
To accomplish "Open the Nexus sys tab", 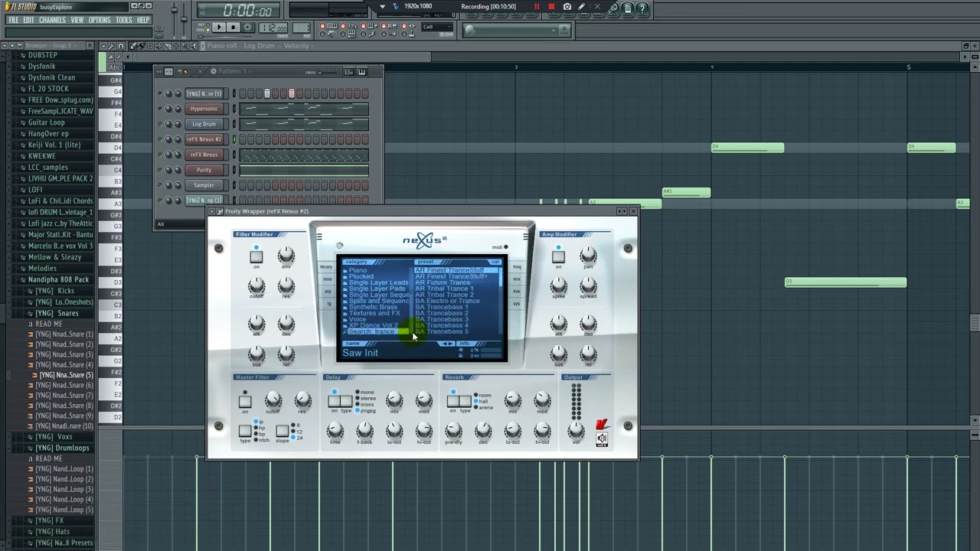I will click(517, 304).
